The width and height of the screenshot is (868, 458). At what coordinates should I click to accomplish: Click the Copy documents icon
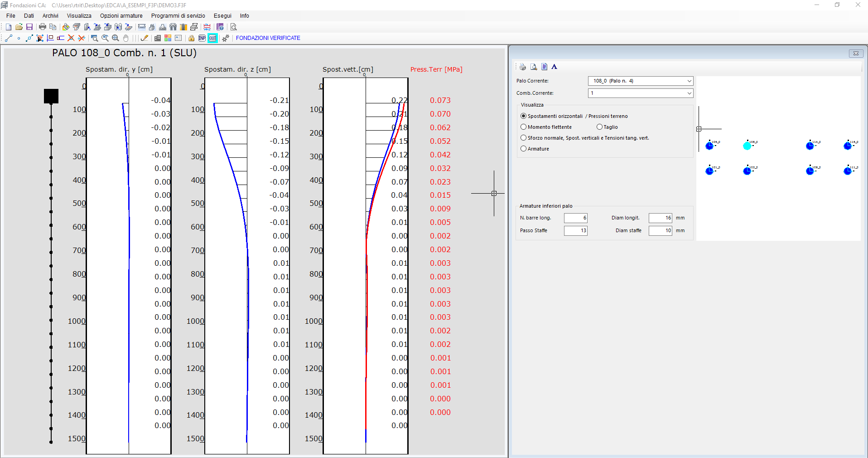53,27
